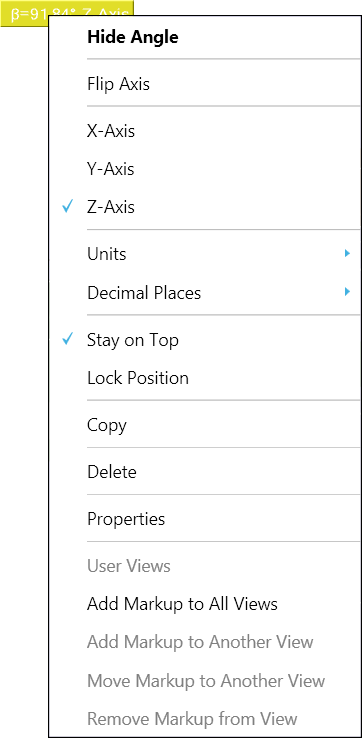This screenshot has width=362, height=738.
Task: Choose Hide Angle from the context menu
Action: 205,37
